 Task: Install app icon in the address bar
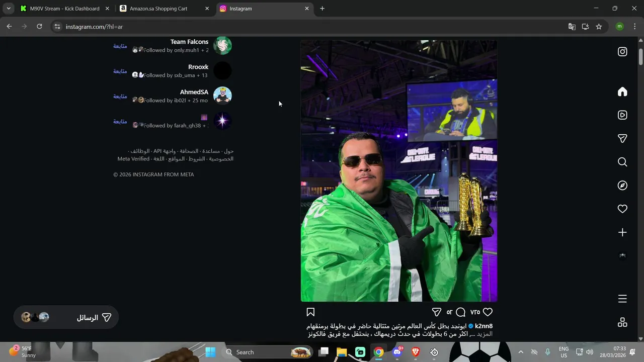[585, 27]
